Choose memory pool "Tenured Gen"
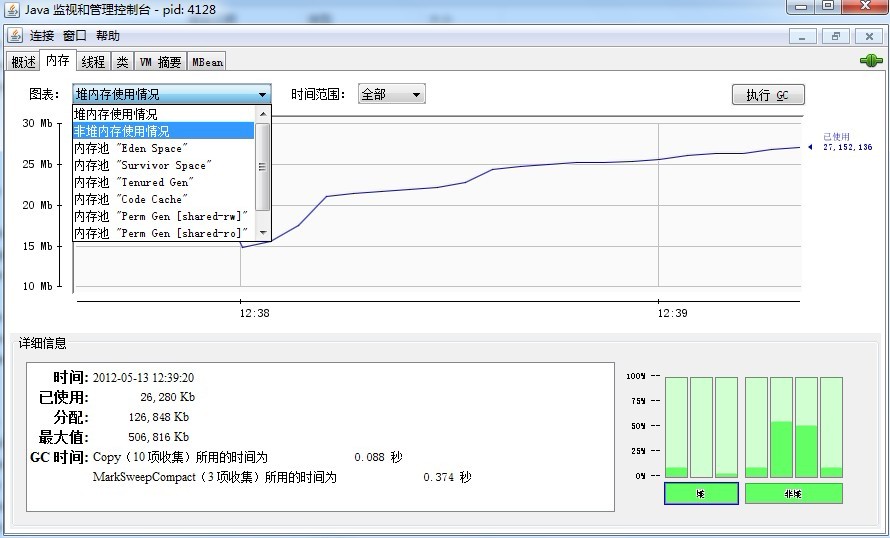The width and height of the screenshot is (890, 538). click(x=163, y=182)
